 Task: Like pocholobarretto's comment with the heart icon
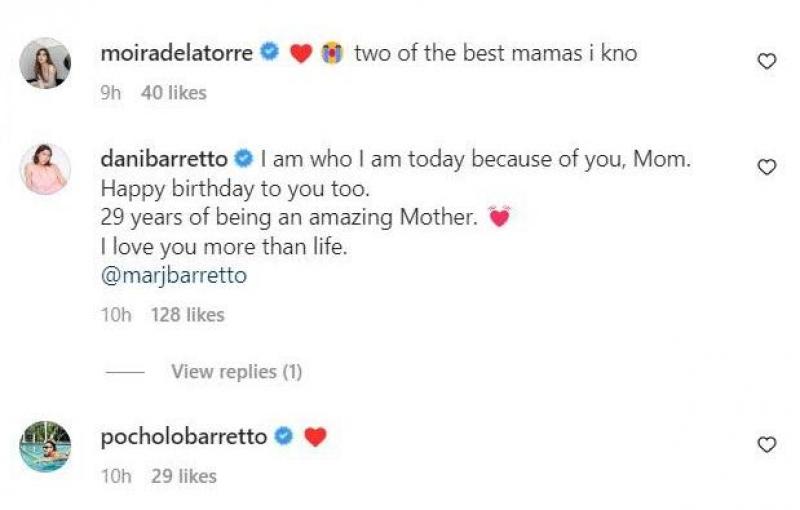click(x=767, y=444)
